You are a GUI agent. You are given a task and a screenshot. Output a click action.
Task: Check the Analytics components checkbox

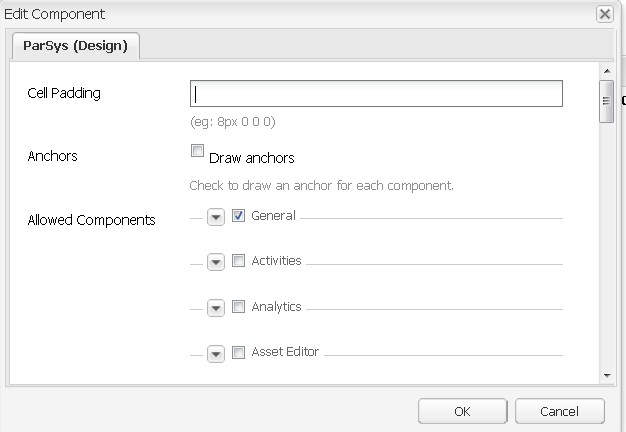[x=238, y=307]
